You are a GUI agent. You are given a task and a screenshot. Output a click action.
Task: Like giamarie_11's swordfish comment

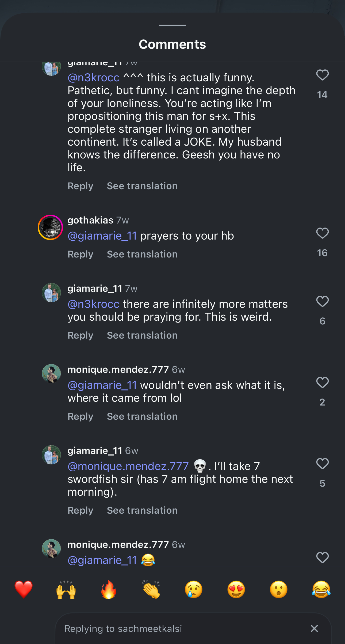322,464
